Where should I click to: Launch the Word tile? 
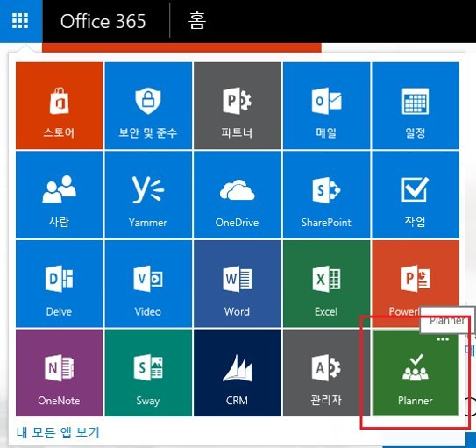pos(238,284)
